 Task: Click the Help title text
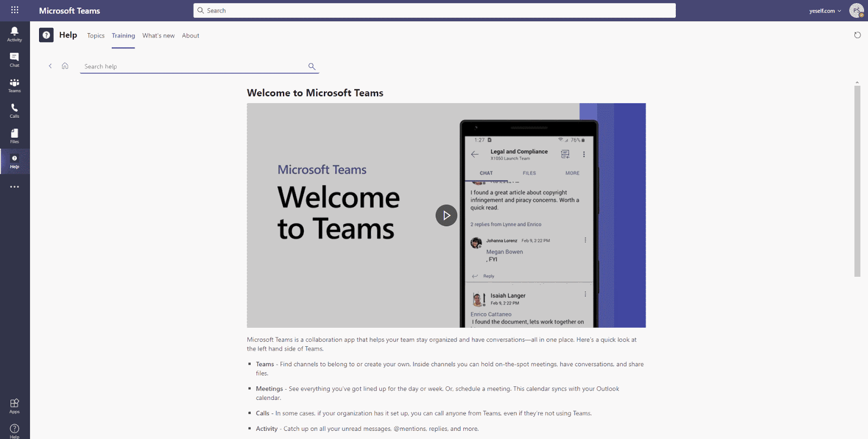pyautogui.click(x=68, y=35)
